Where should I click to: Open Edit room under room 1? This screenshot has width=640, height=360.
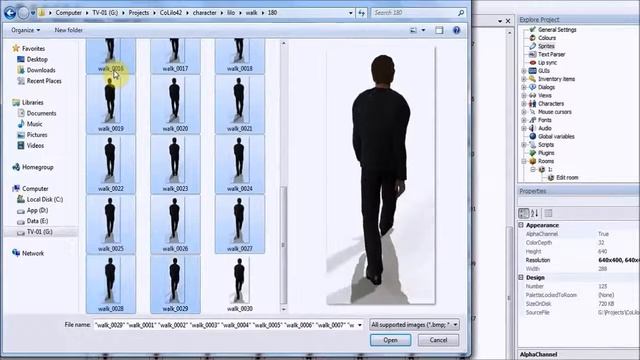[x=567, y=178]
